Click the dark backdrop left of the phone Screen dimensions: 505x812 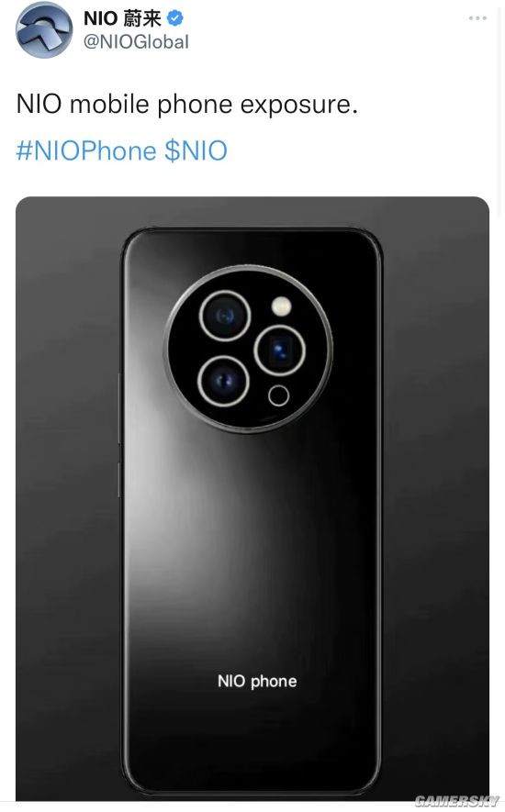click(67, 497)
